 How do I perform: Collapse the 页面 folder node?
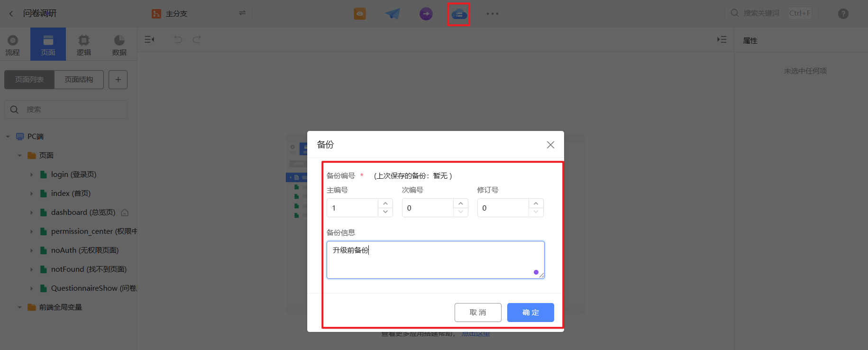pyautogui.click(x=19, y=156)
